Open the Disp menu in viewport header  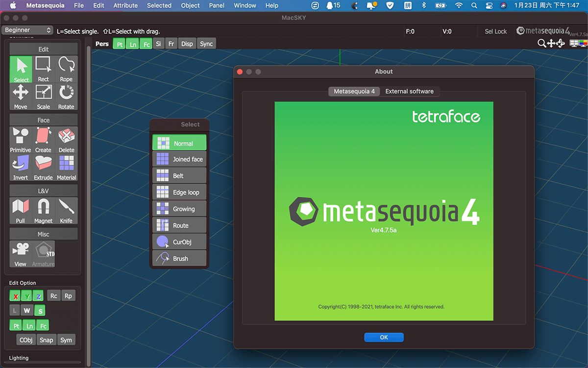pos(187,44)
